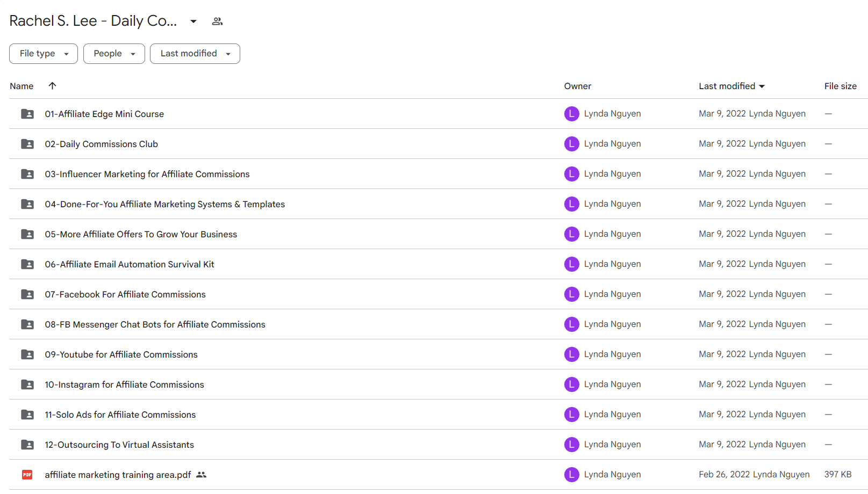Click Lynda Nguyen owner name in 03-Influencer row
The image size is (868, 494).
pos(613,174)
